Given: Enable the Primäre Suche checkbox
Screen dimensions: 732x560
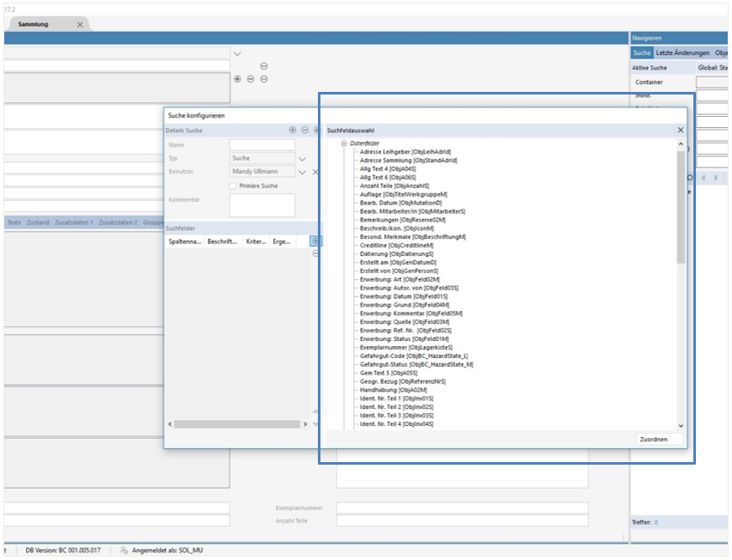Looking at the screenshot, I should click(233, 186).
